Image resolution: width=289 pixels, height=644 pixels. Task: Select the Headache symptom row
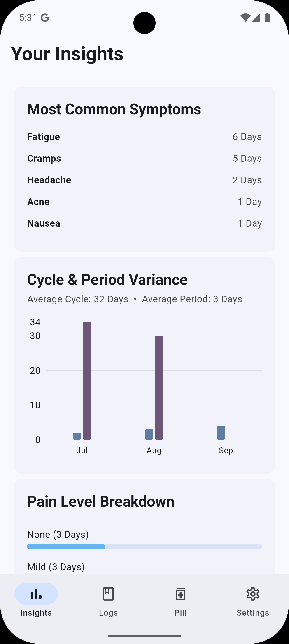(x=144, y=180)
